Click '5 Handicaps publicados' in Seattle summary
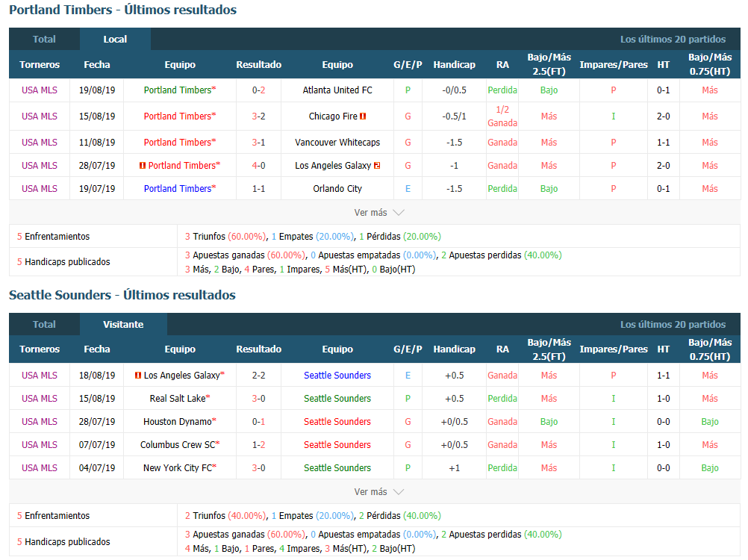This screenshot has height=560, width=748. [x=63, y=542]
